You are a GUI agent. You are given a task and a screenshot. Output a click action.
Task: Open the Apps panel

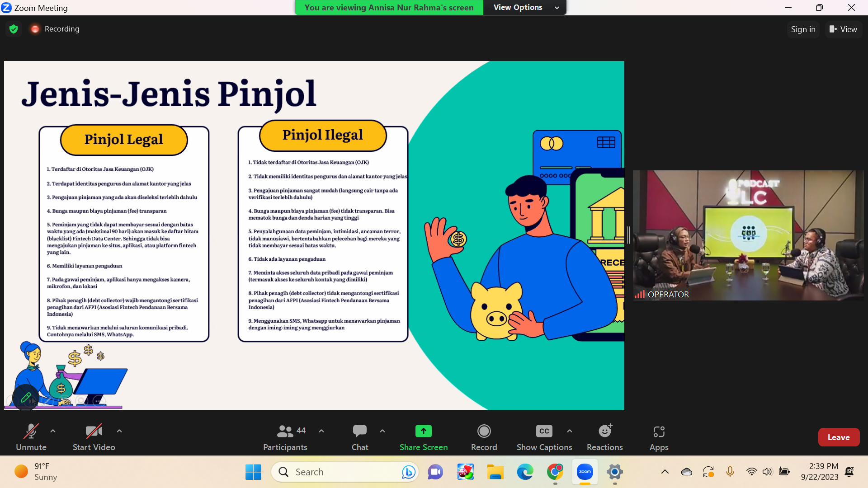659,437
